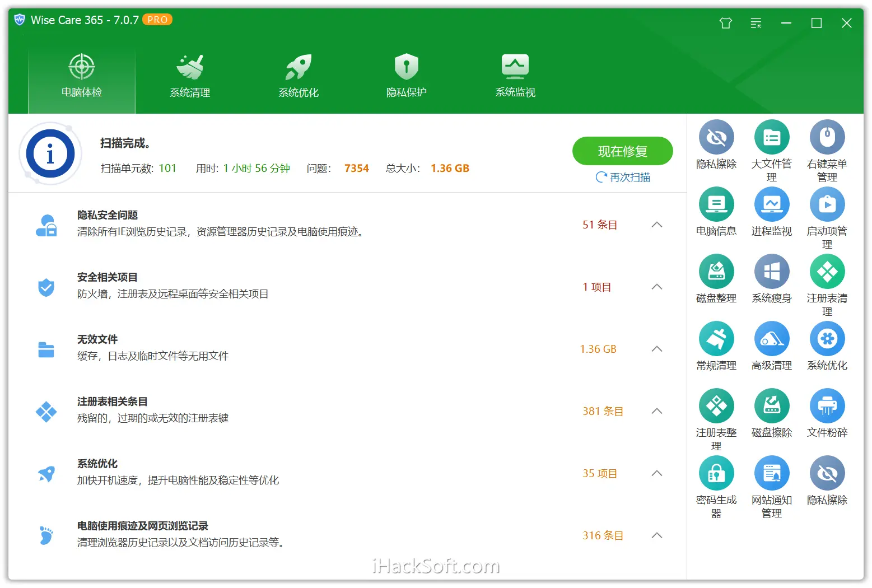This screenshot has height=588, width=872.
Task: Click the 再次扫描 link
Action: (623, 177)
